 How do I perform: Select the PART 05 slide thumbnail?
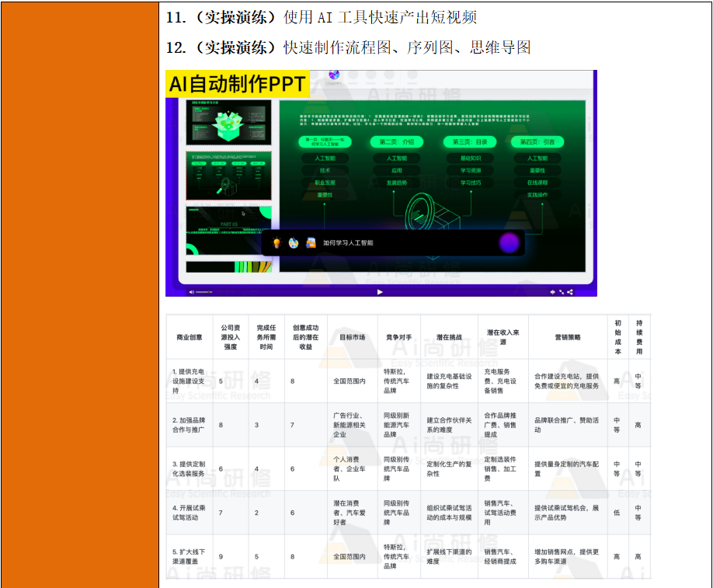(x=228, y=230)
